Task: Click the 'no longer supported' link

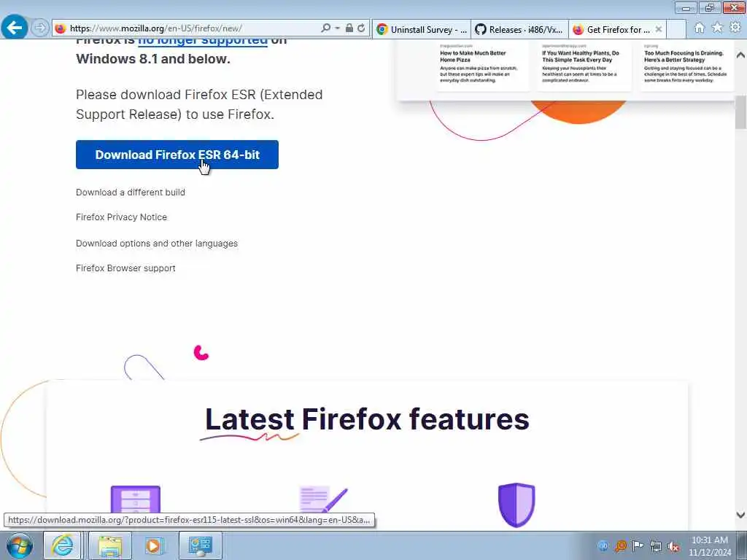Action: point(203,42)
